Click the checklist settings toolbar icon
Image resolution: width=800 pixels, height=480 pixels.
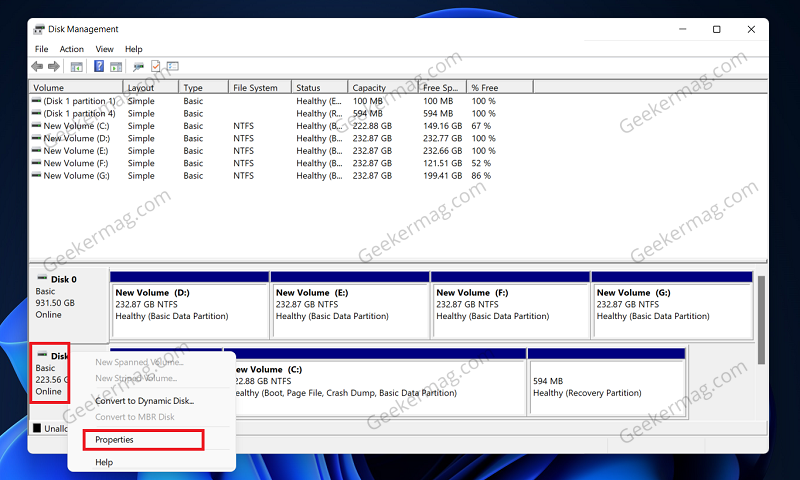point(173,66)
